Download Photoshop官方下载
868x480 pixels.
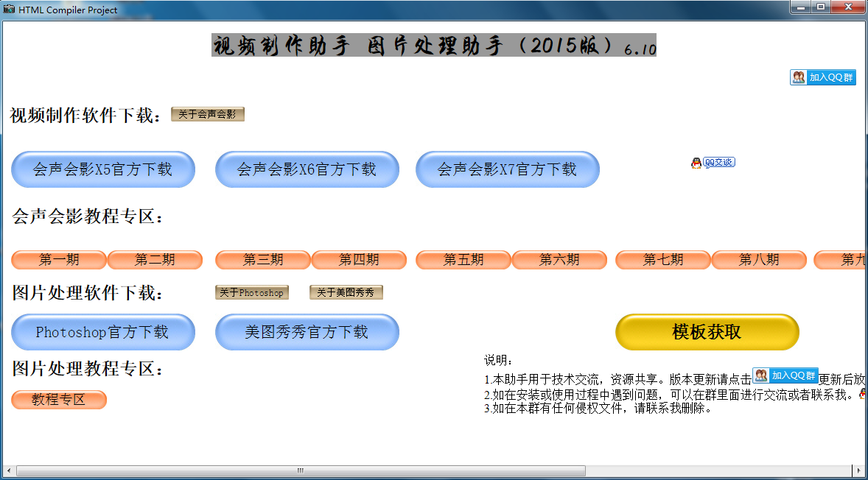coord(103,332)
